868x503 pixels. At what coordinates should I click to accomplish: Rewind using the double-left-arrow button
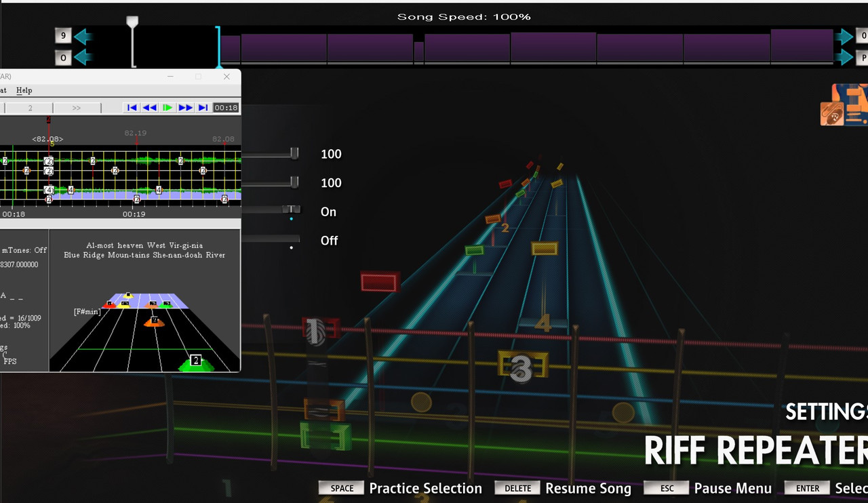pos(150,108)
